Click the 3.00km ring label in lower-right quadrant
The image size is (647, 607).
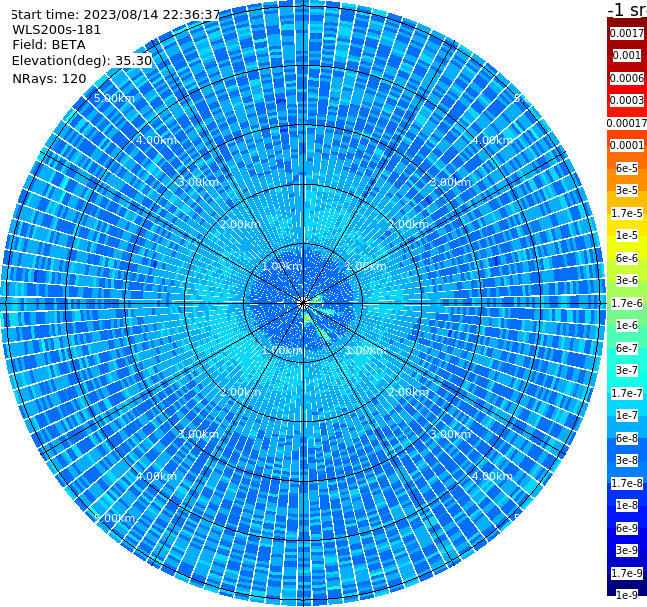[x=450, y=434]
